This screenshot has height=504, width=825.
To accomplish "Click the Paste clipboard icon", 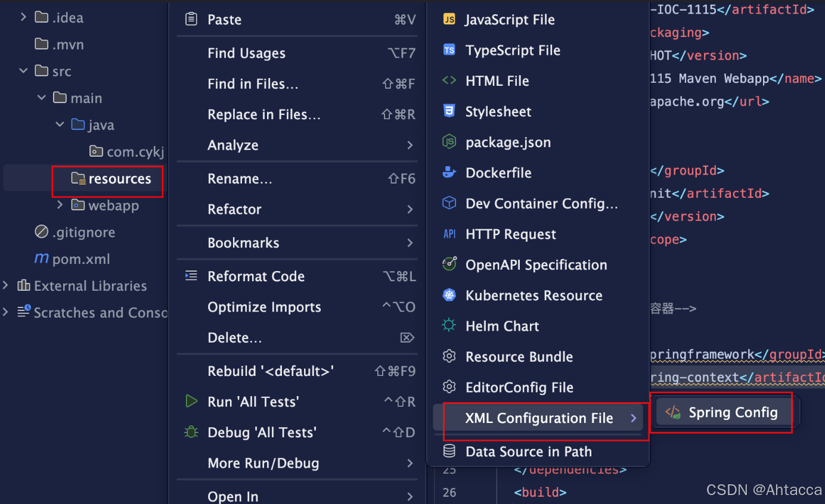I will pyautogui.click(x=191, y=20).
